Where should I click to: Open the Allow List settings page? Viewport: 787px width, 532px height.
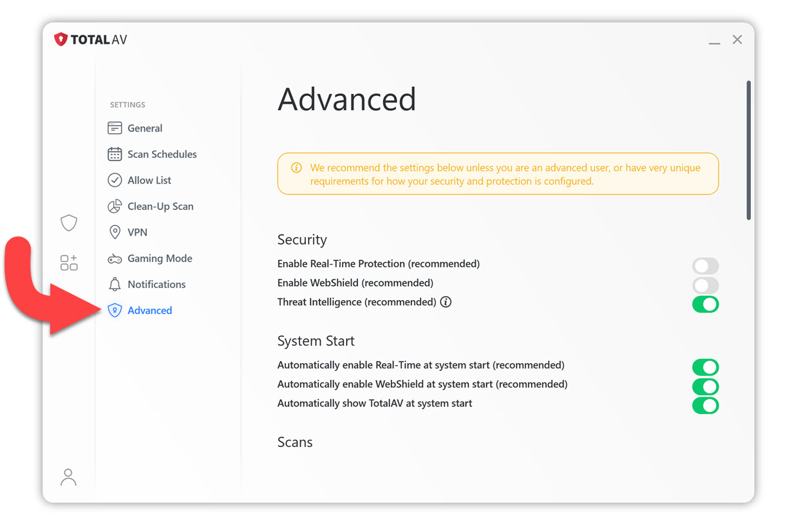149,180
